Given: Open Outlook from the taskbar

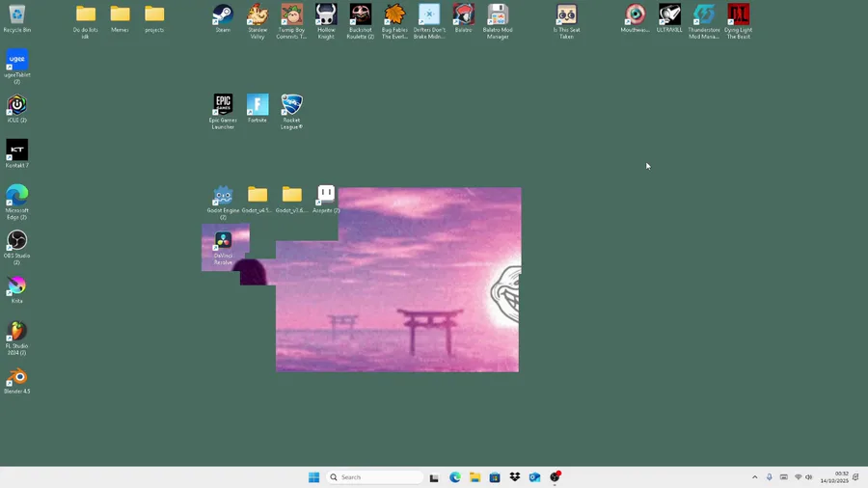Looking at the screenshot, I should click(534, 477).
